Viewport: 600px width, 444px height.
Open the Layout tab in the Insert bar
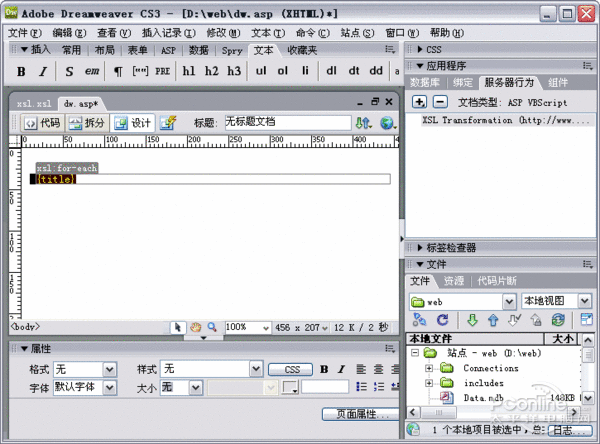point(104,49)
